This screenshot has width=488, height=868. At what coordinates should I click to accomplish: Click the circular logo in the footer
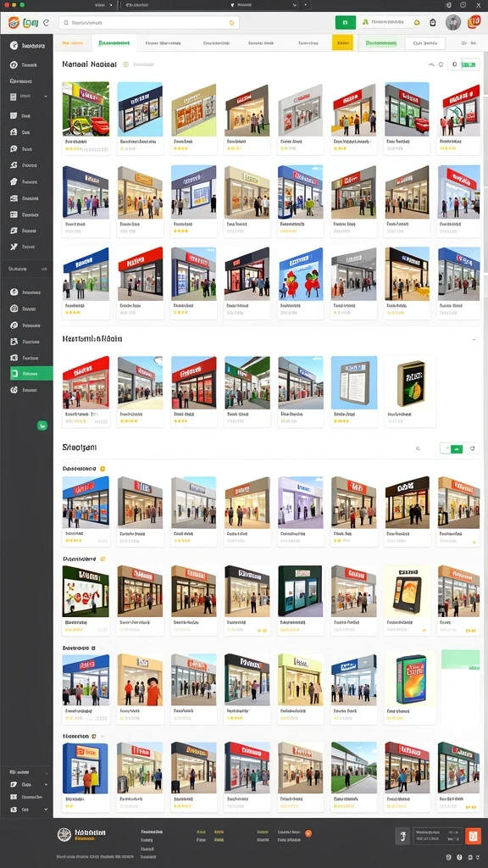click(x=64, y=835)
